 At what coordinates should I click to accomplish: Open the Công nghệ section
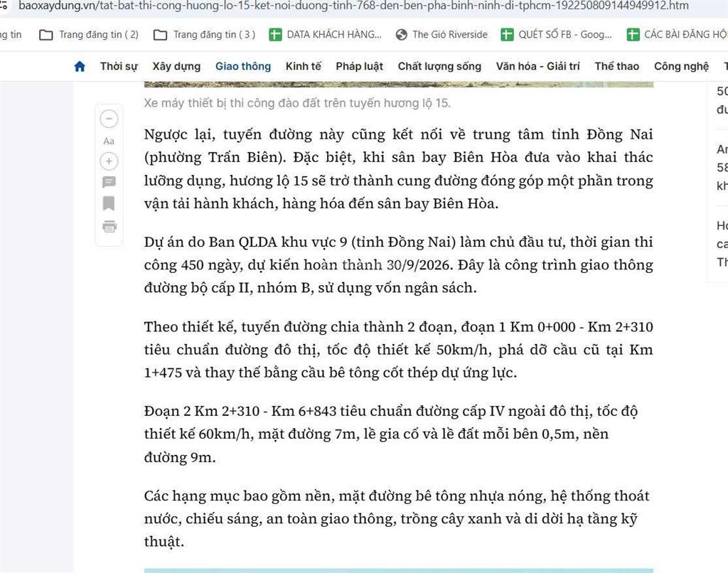click(681, 66)
